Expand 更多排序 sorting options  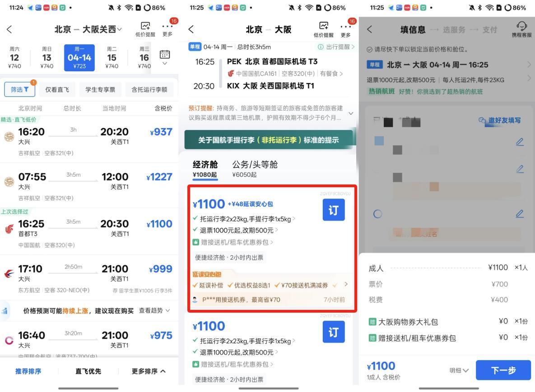tap(149, 371)
